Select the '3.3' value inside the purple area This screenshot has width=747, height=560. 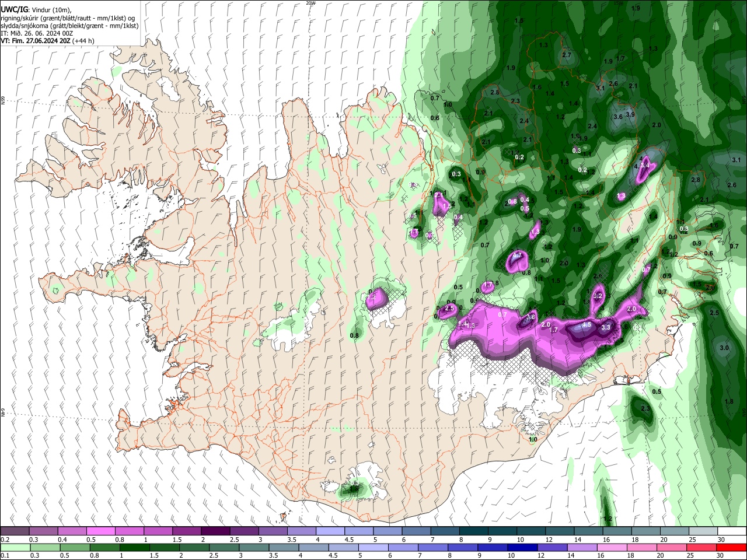click(x=606, y=328)
